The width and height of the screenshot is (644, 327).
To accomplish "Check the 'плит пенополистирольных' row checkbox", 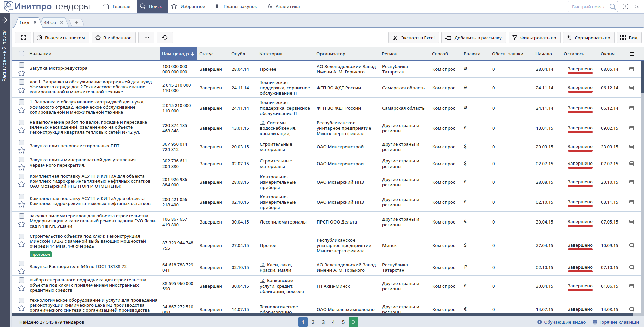I will [x=22, y=143].
